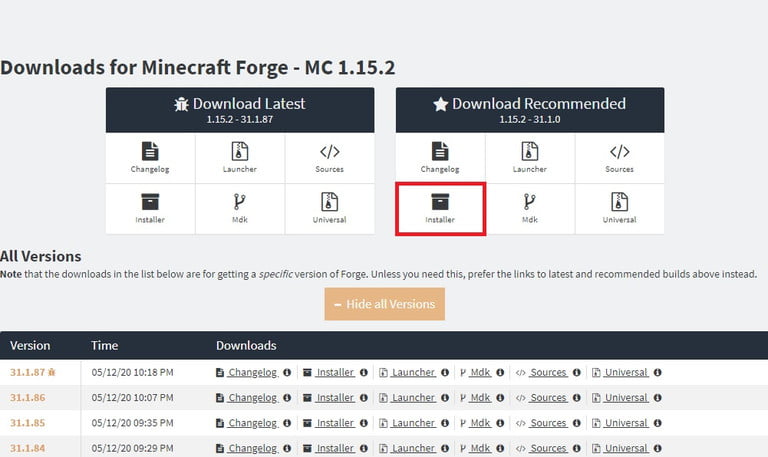Click Universal link for version 31.1.87
This screenshot has height=457, width=768.
(x=626, y=373)
